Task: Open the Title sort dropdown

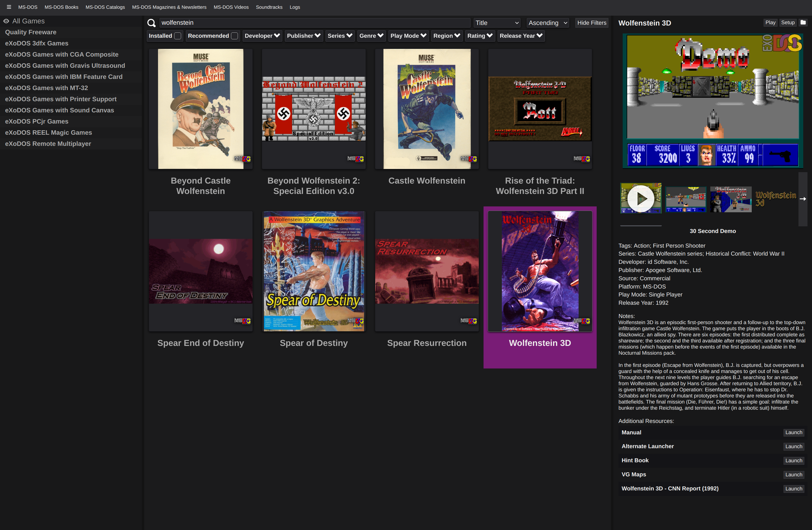Action: click(497, 23)
